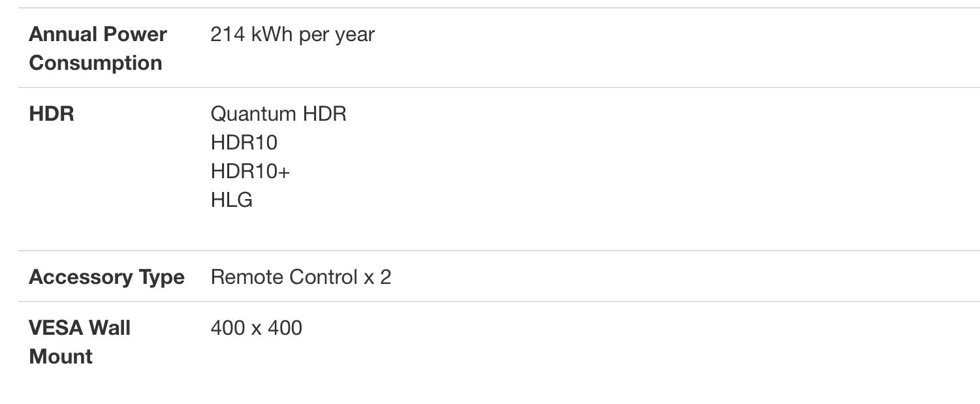Image resolution: width=980 pixels, height=404 pixels.
Task: Click the word Mount under VESA Wall
Action: coord(61,356)
